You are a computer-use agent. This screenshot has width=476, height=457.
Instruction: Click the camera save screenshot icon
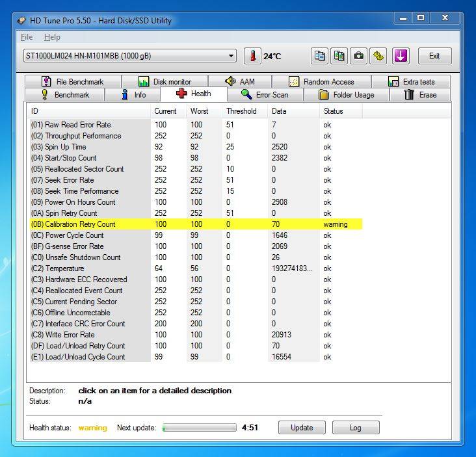pyautogui.click(x=358, y=56)
